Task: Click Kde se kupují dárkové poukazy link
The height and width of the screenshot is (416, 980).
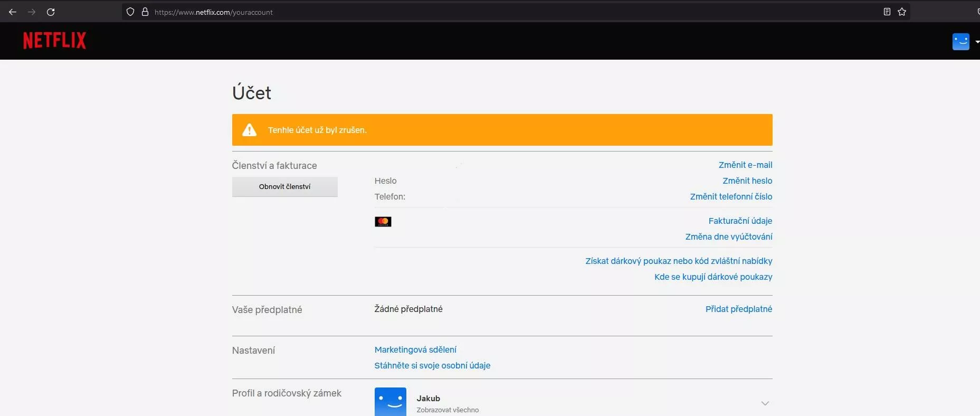Action: (713, 277)
